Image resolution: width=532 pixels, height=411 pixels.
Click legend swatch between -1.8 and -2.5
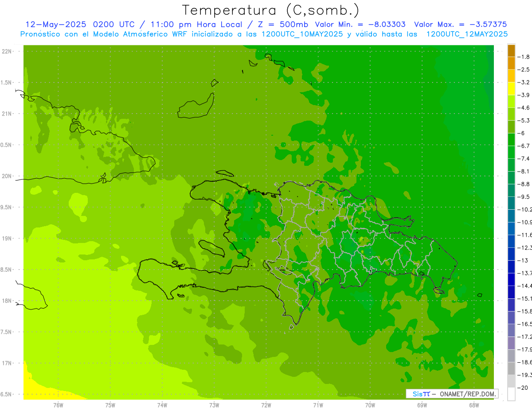[511, 63]
